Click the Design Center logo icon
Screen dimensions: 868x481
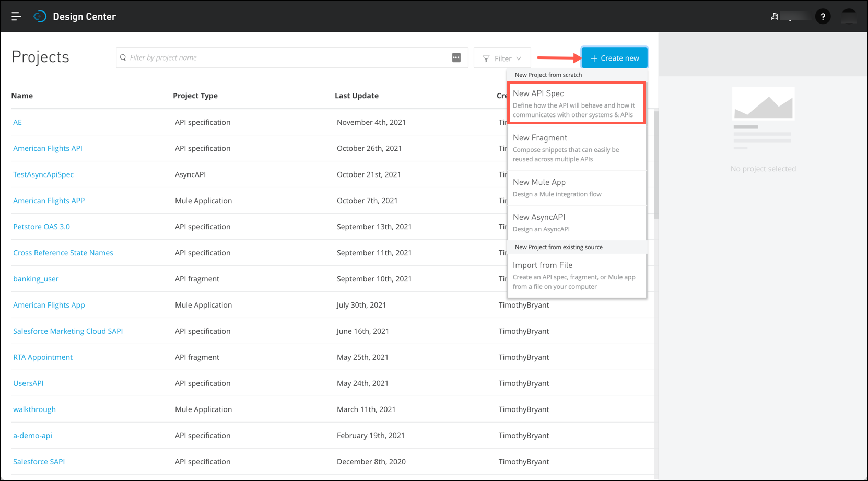point(40,17)
